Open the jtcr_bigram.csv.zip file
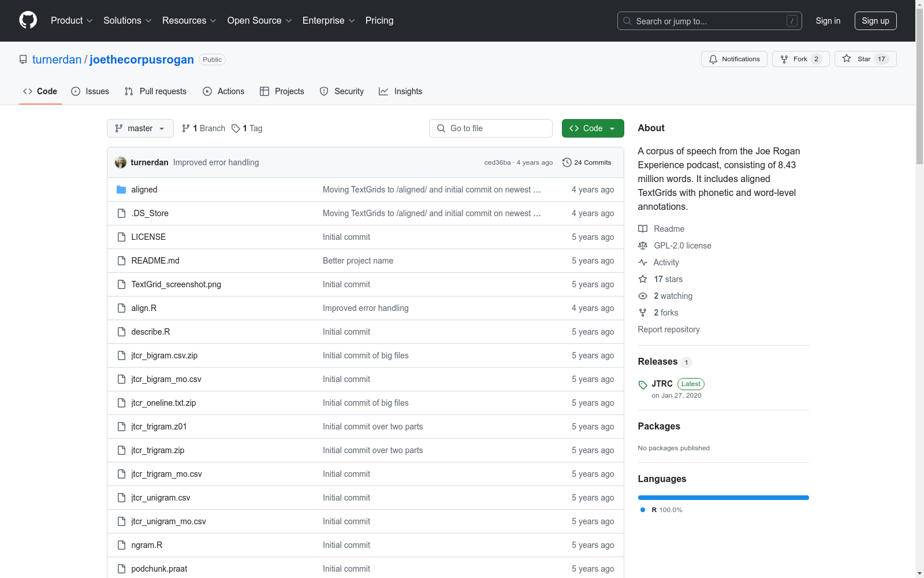Image resolution: width=924 pixels, height=578 pixels. click(x=165, y=355)
